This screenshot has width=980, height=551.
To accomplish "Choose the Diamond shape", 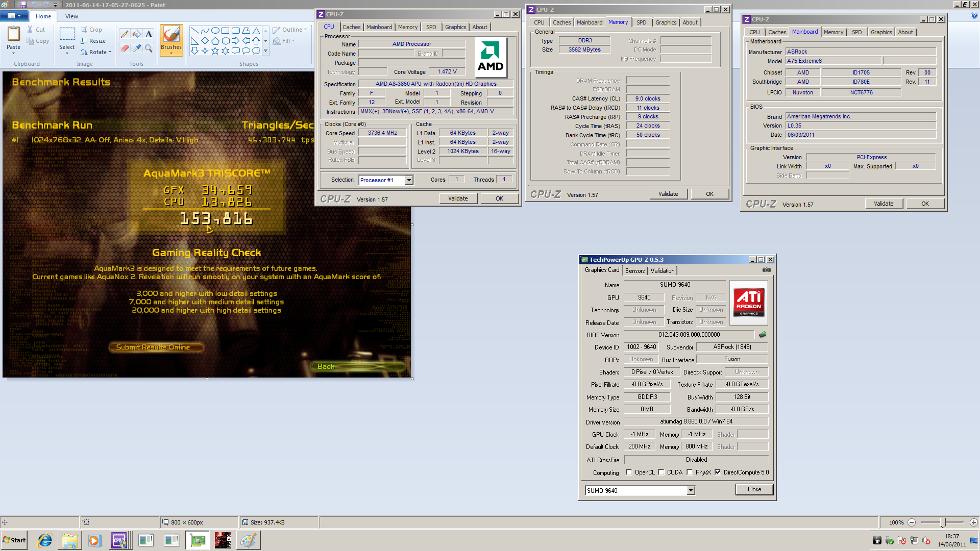I will (x=205, y=41).
